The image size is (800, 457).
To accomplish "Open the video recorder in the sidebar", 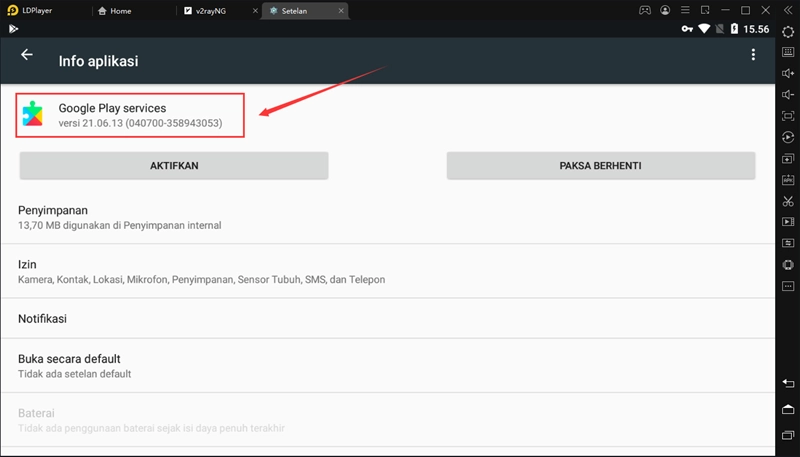I will 788,222.
